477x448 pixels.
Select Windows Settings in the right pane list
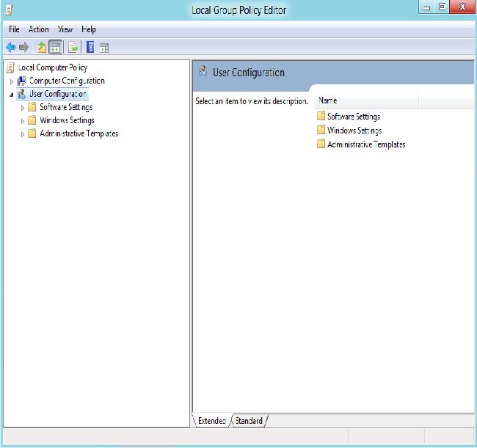click(354, 130)
